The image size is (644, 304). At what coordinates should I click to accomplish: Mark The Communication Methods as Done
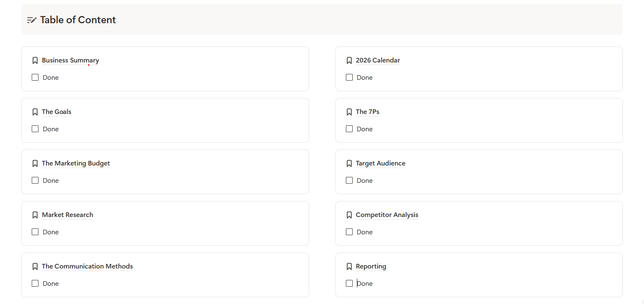pos(35,283)
